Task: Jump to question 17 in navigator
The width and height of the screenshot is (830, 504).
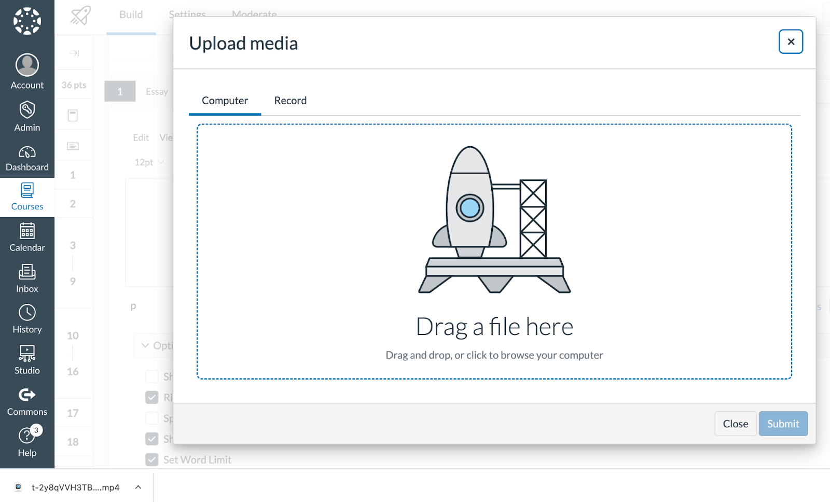Action: (x=73, y=413)
